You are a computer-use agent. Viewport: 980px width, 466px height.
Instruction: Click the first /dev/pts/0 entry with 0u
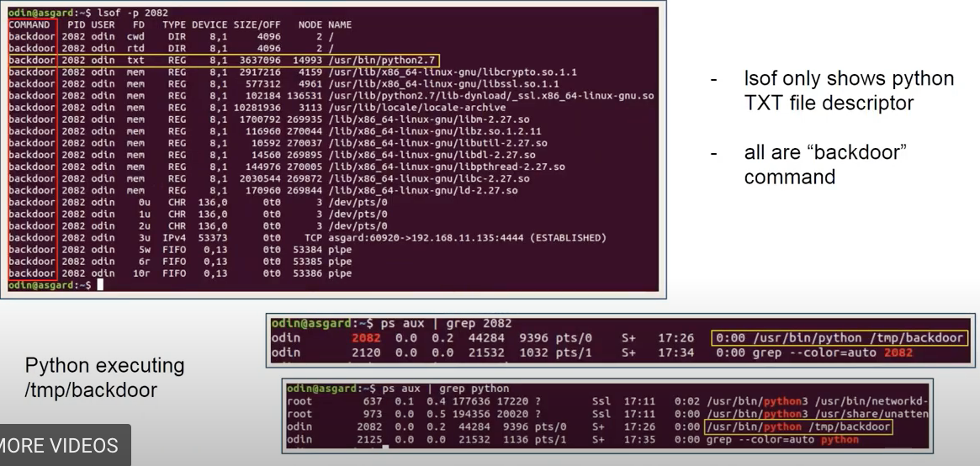click(x=199, y=203)
